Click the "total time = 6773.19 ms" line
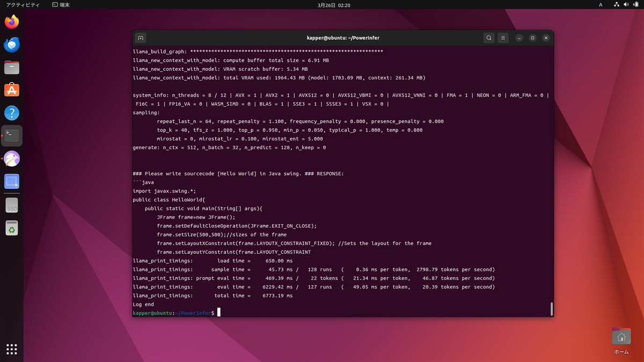Screen dimensions: 644x362 [213, 295]
